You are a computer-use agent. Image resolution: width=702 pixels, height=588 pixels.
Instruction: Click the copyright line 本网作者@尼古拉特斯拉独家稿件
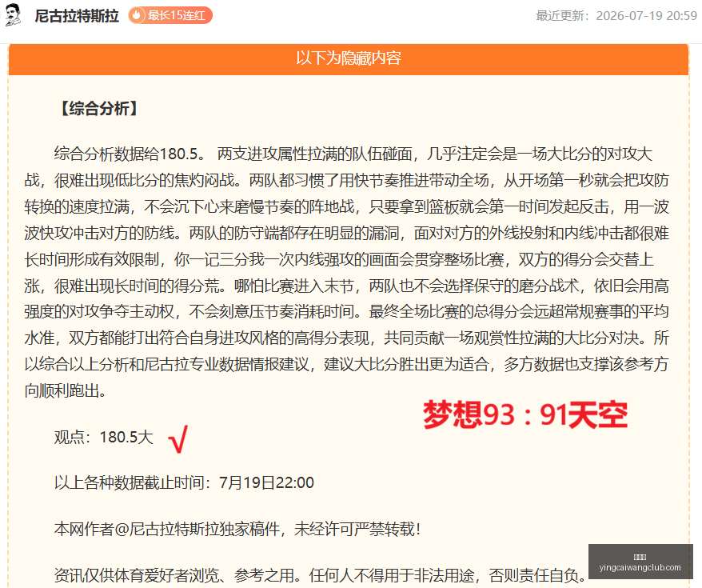[x=237, y=529]
